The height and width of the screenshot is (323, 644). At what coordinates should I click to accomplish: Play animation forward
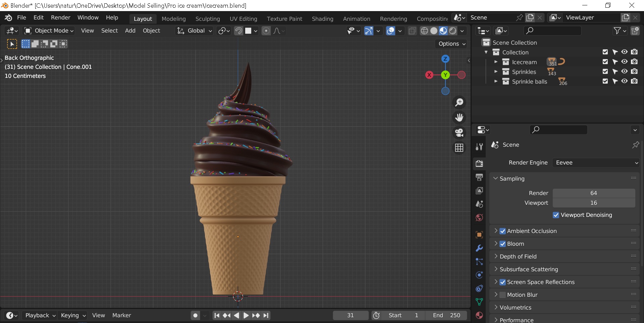click(x=246, y=315)
